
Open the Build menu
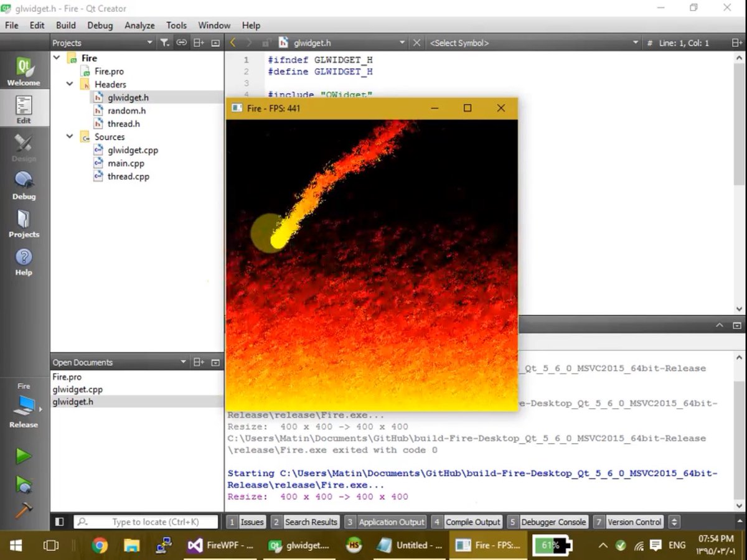click(65, 26)
